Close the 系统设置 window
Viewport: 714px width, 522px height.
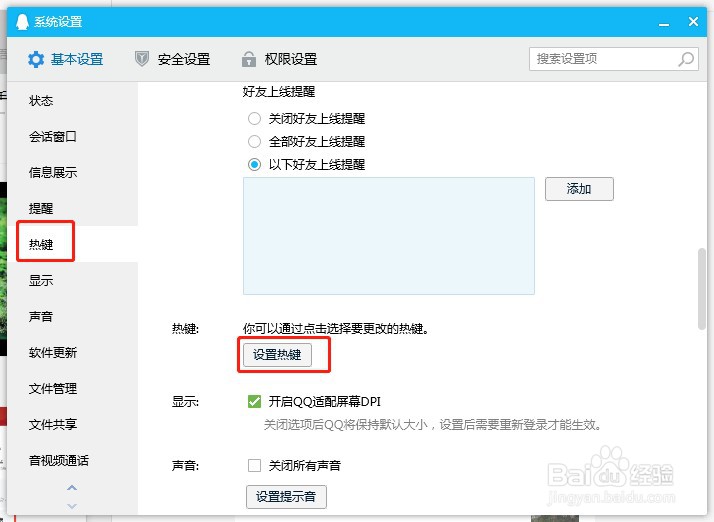[x=694, y=21]
